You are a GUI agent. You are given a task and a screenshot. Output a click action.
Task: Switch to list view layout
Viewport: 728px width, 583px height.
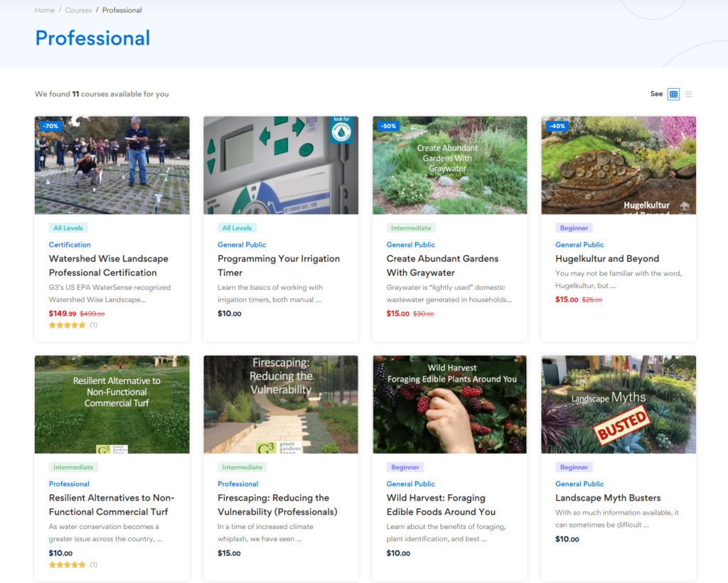[x=688, y=94]
